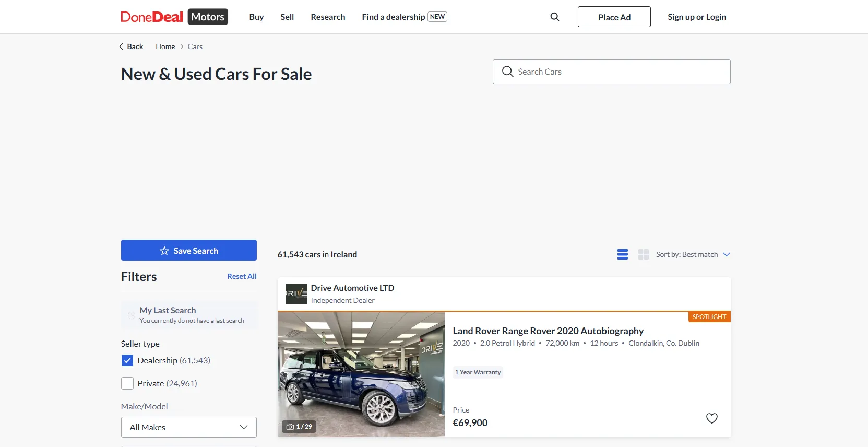Switch to list view layout icon
868x447 pixels.
(x=623, y=254)
